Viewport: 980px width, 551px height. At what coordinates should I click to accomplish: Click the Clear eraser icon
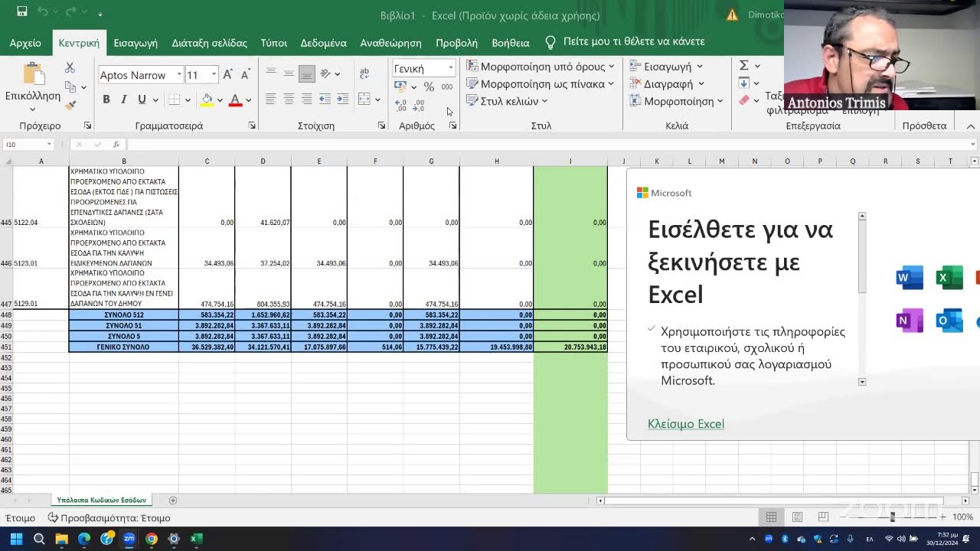743,100
